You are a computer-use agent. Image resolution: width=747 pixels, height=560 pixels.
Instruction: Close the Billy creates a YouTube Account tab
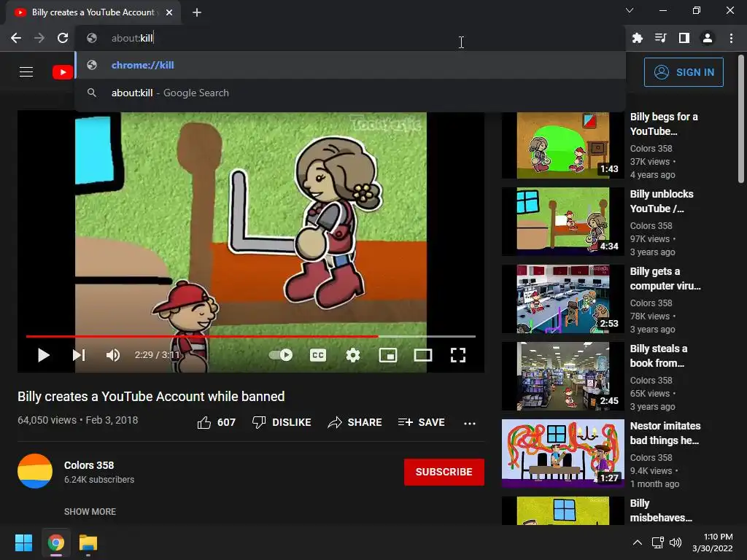[169, 12]
